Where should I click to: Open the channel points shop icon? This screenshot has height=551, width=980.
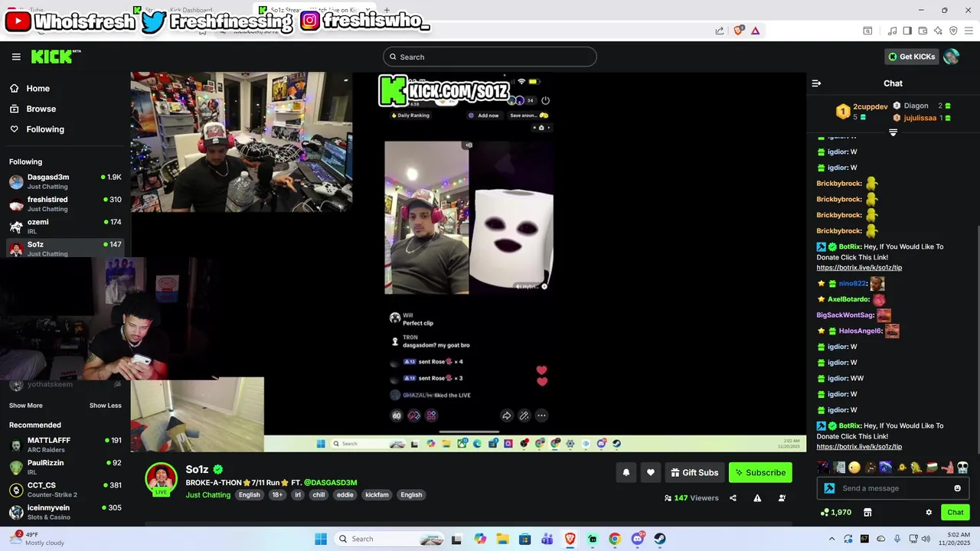[x=867, y=513]
